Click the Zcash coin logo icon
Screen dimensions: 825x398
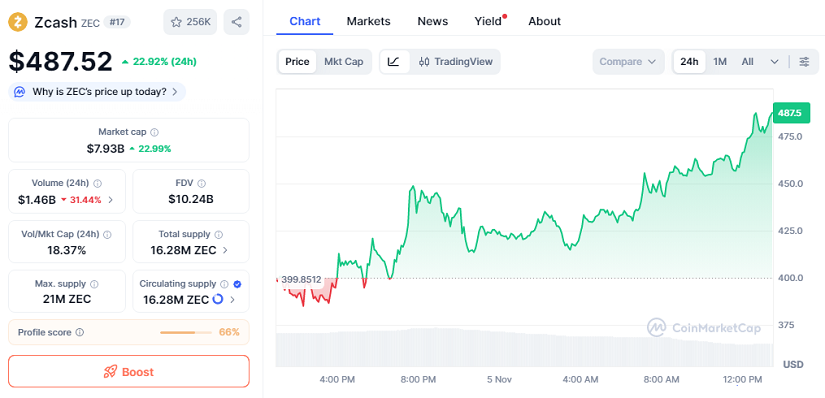(x=18, y=22)
